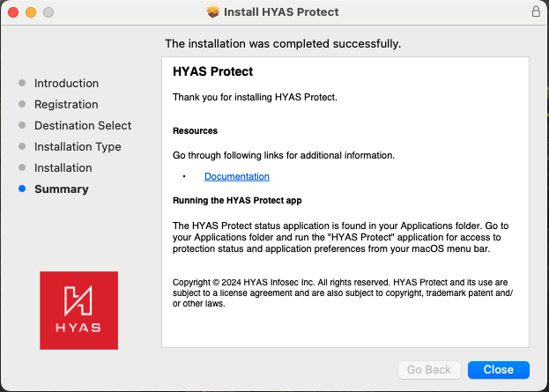This screenshot has width=549, height=392.
Task: Open the Documentation link
Action: click(236, 176)
